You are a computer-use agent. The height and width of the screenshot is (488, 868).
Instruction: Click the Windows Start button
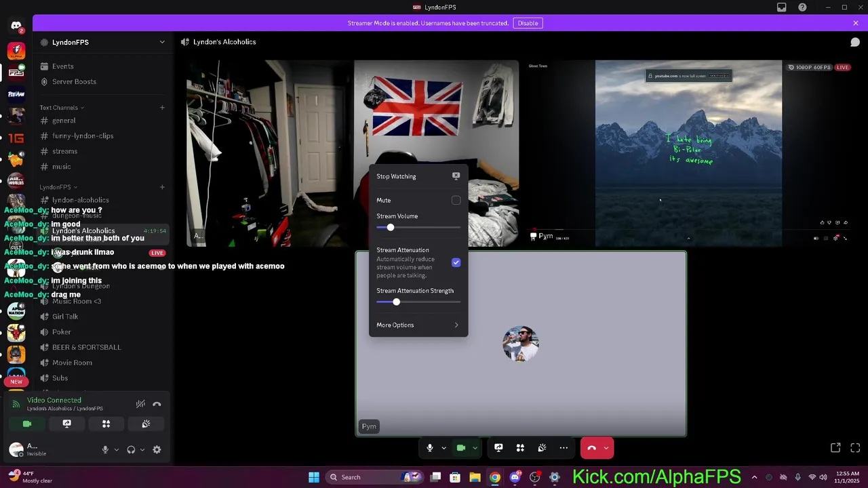point(314,477)
